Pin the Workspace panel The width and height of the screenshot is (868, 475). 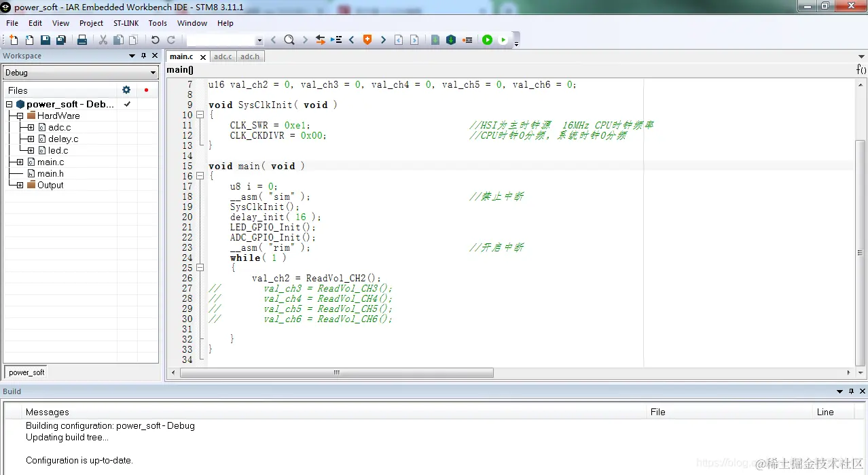(143, 56)
